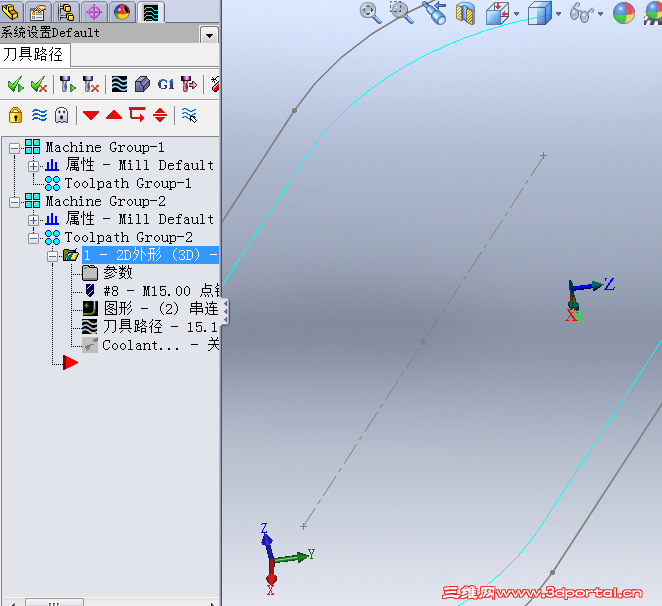The image size is (662, 606).
Task: Position insert arrow after selected operation
Action: (x=137, y=114)
